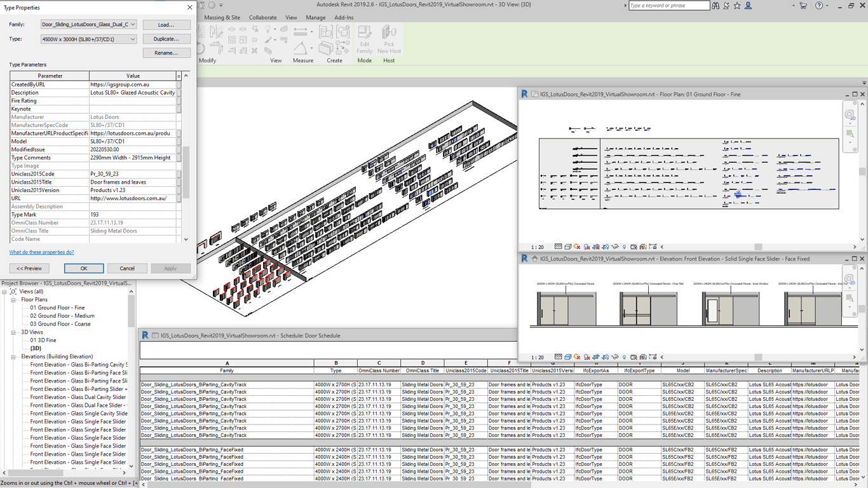Click the Duplicate... button
868x488 pixels.
[x=166, y=39]
